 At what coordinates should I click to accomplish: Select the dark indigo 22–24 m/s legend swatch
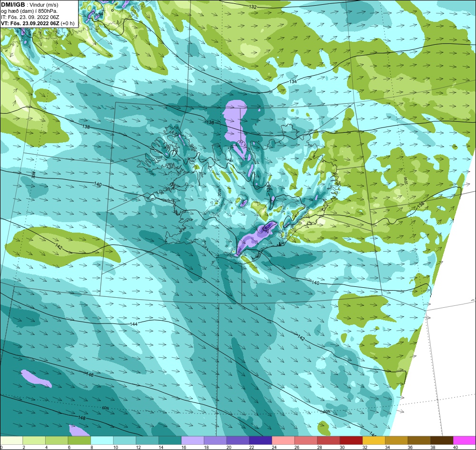(260, 440)
